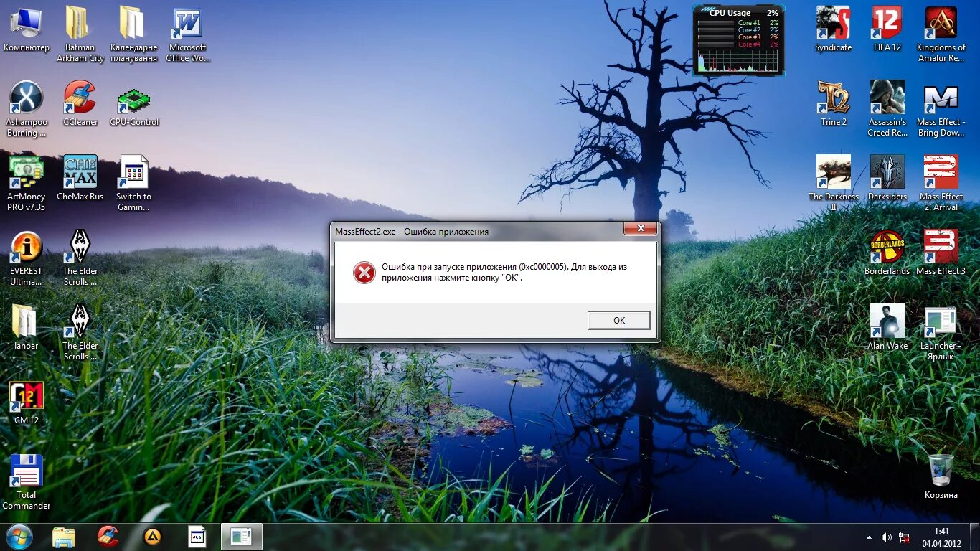This screenshot has width=980, height=551.
Task: Select the Assassin's Creed shortcut
Action: click(887, 109)
